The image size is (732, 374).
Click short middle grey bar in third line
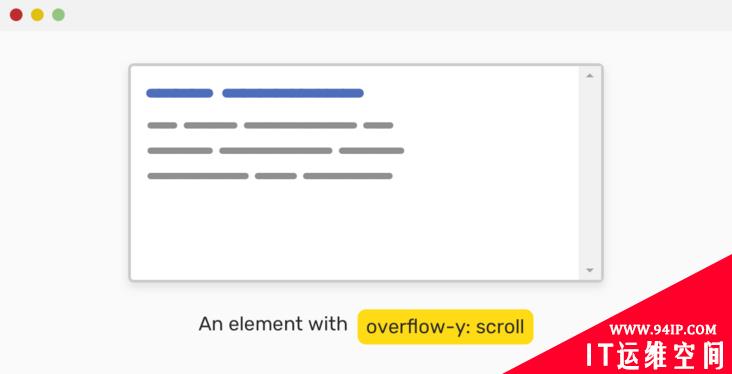(276, 176)
